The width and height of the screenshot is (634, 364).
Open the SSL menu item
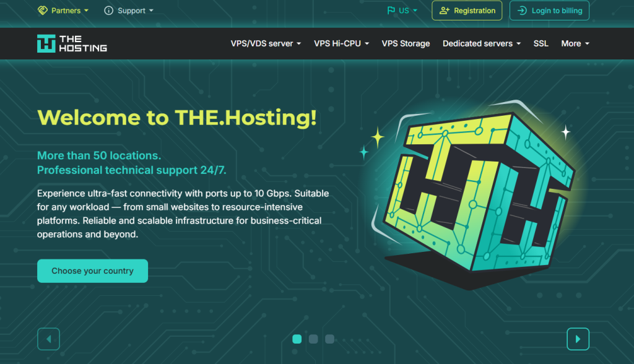coord(541,44)
